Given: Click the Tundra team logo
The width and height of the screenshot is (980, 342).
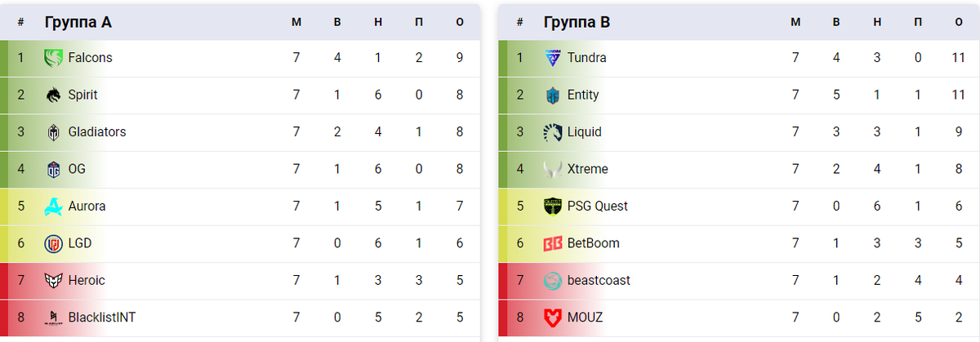Looking at the screenshot, I should click(x=553, y=58).
